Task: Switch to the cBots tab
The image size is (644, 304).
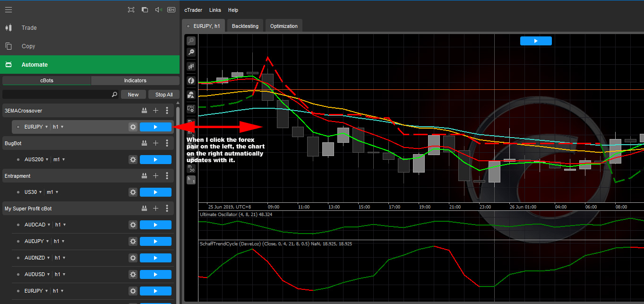Action: pyautogui.click(x=47, y=80)
